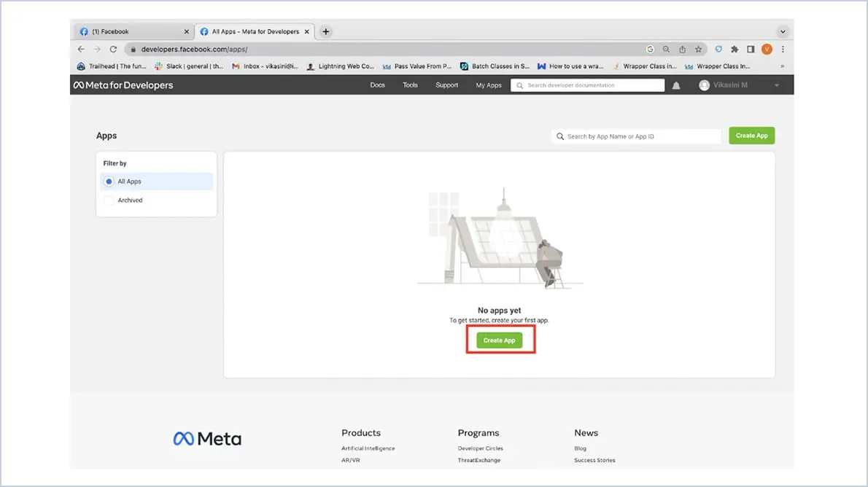Image resolution: width=868 pixels, height=487 pixels.
Task: Click Create App button under No apps yet
Action: click(x=500, y=340)
